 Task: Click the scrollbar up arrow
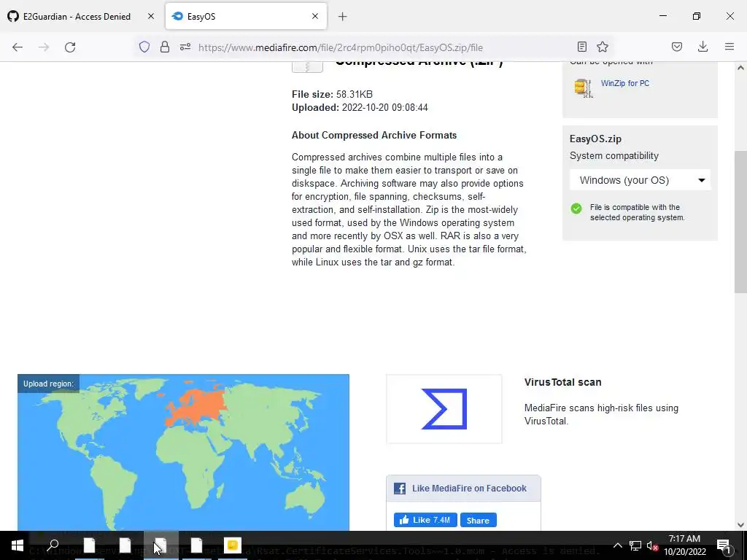(x=740, y=68)
